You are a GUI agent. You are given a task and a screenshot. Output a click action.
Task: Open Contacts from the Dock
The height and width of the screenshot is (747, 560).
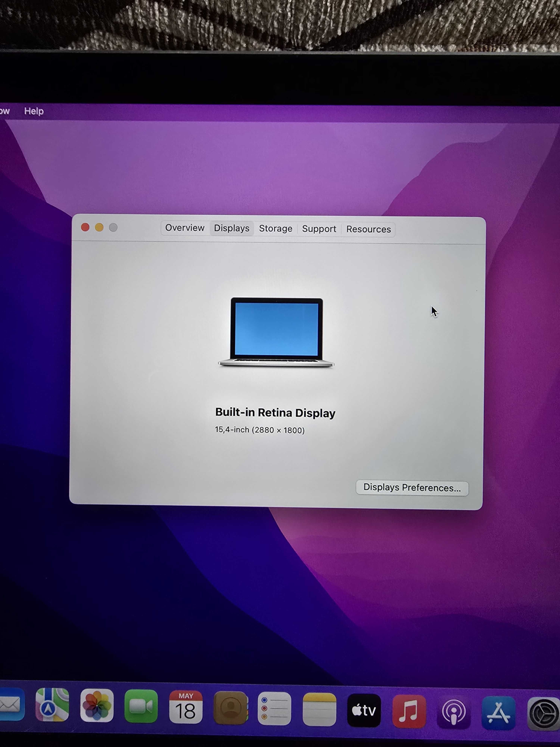pyautogui.click(x=231, y=708)
